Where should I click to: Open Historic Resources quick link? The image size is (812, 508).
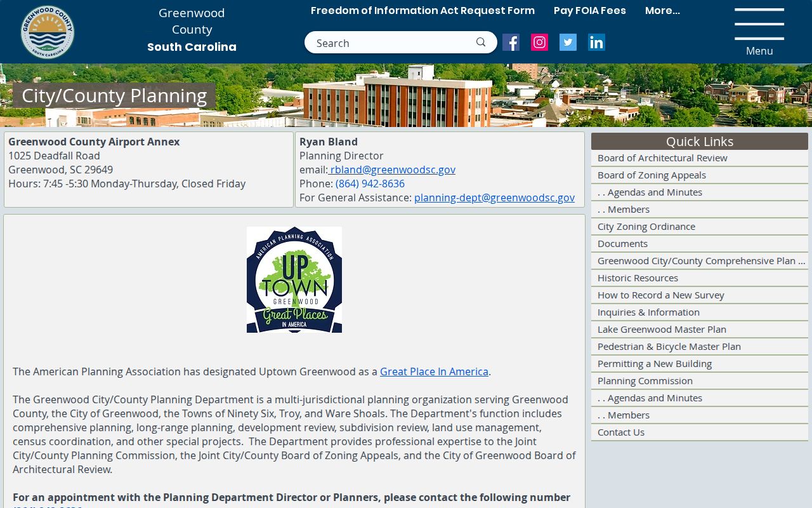pyautogui.click(x=700, y=278)
